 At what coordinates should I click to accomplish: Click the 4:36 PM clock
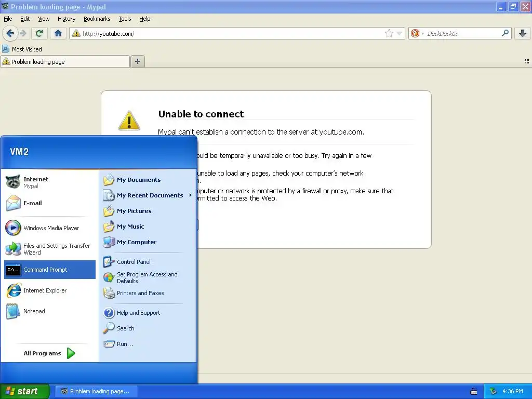(513, 392)
